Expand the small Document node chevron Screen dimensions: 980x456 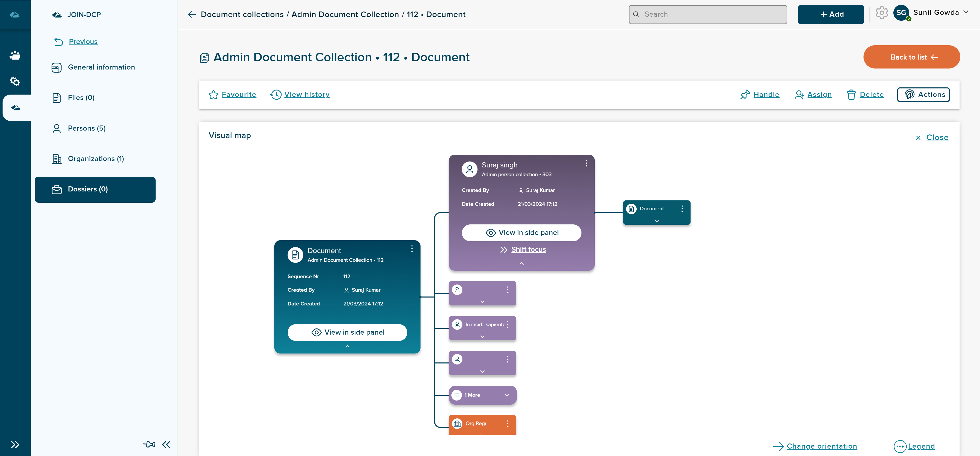[656, 221]
